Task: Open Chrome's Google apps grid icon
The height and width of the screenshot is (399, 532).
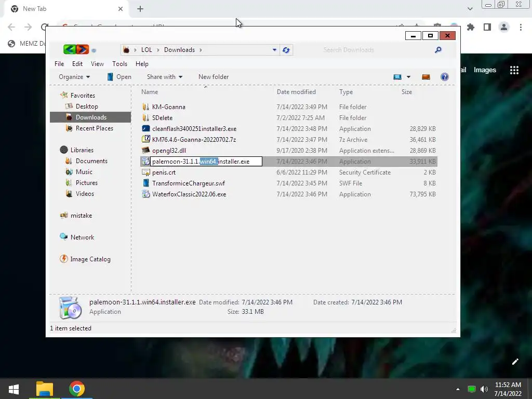Action: click(x=514, y=70)
